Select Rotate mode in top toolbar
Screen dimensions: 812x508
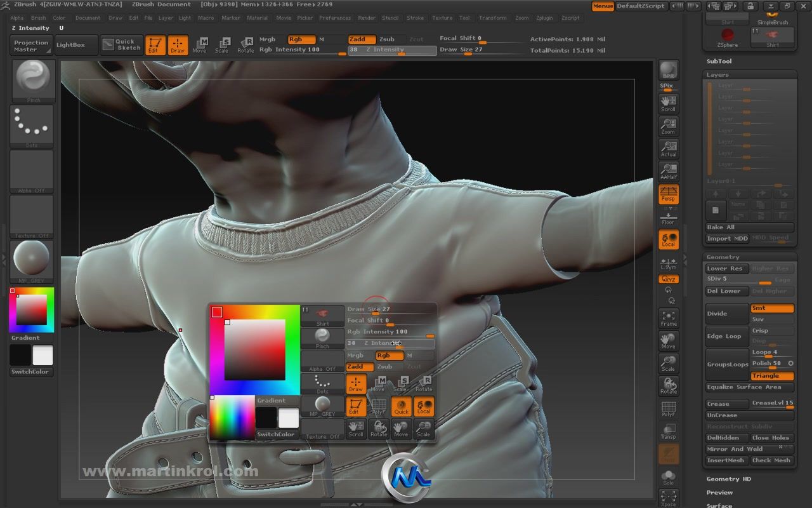tap(246, 45)
